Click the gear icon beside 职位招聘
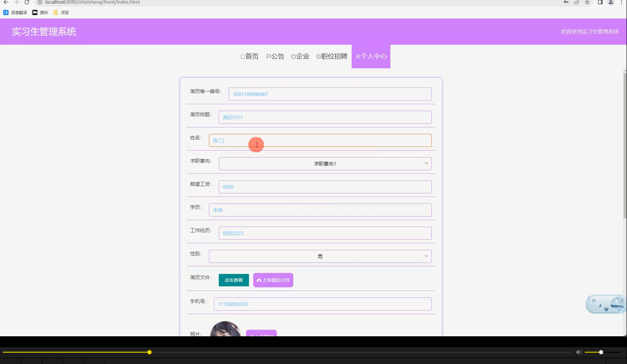Viewport: 627px width, 364px height. click(x=318, y=56)
